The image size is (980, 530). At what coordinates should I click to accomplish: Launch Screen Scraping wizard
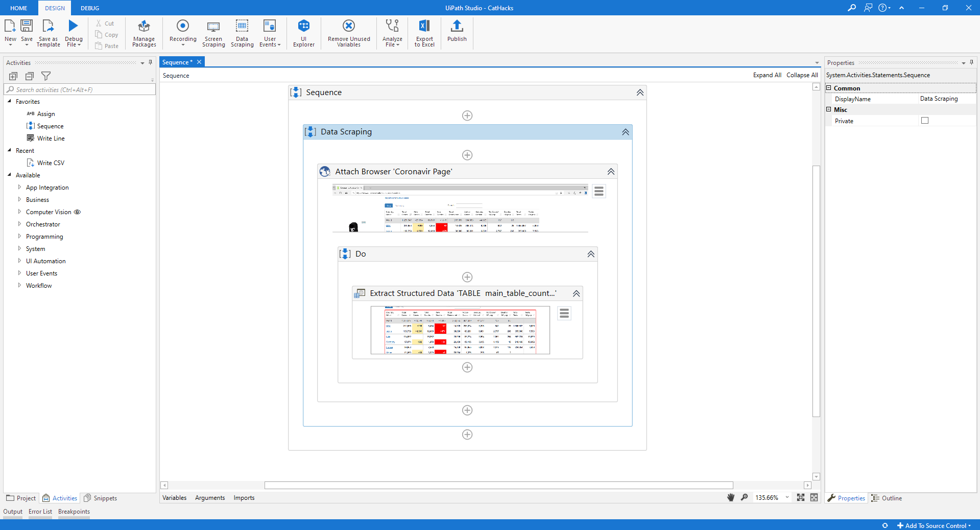pyautogui.click(x=213, y=34)
